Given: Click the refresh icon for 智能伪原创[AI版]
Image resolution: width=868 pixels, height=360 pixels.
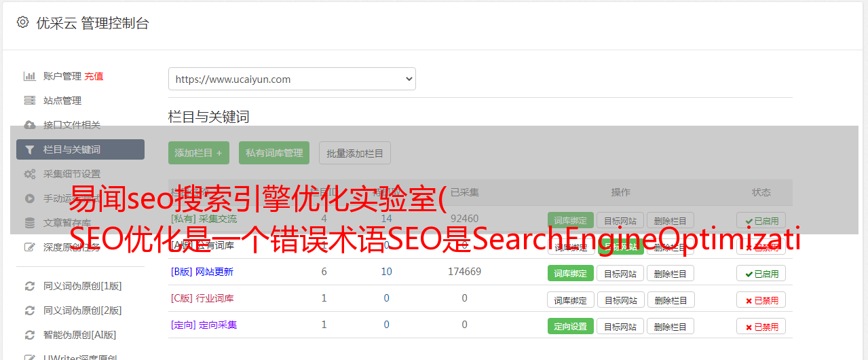Looking at the screenshot, I should [30, 335].
